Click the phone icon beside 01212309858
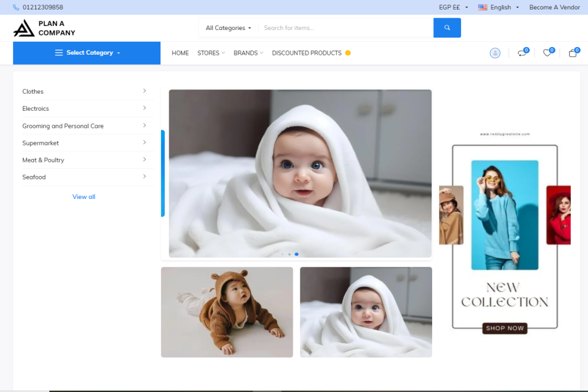Screen dimensions: 588x392 (x=16, y=7)
